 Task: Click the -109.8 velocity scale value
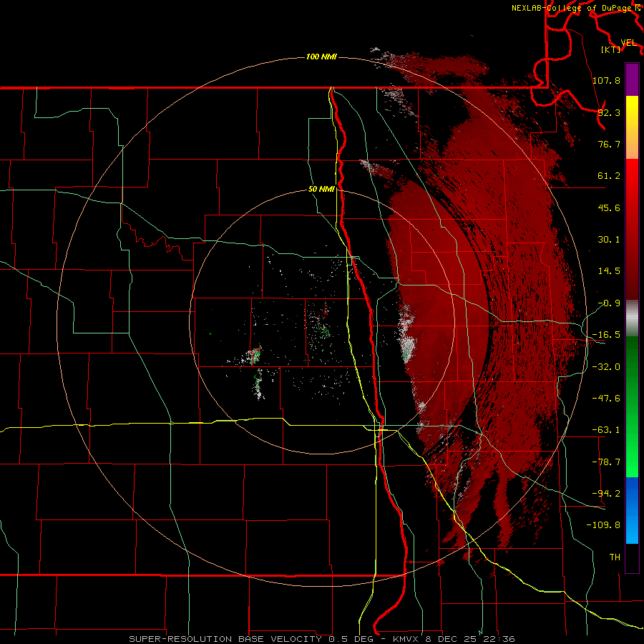(x=603, y=525)
